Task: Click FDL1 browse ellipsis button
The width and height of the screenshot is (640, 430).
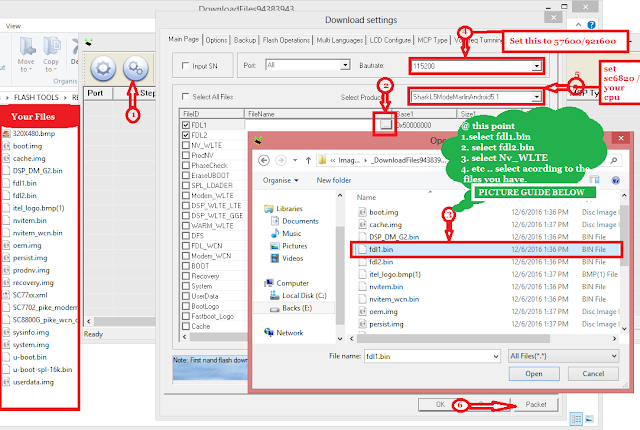Action: pos(385,125)
